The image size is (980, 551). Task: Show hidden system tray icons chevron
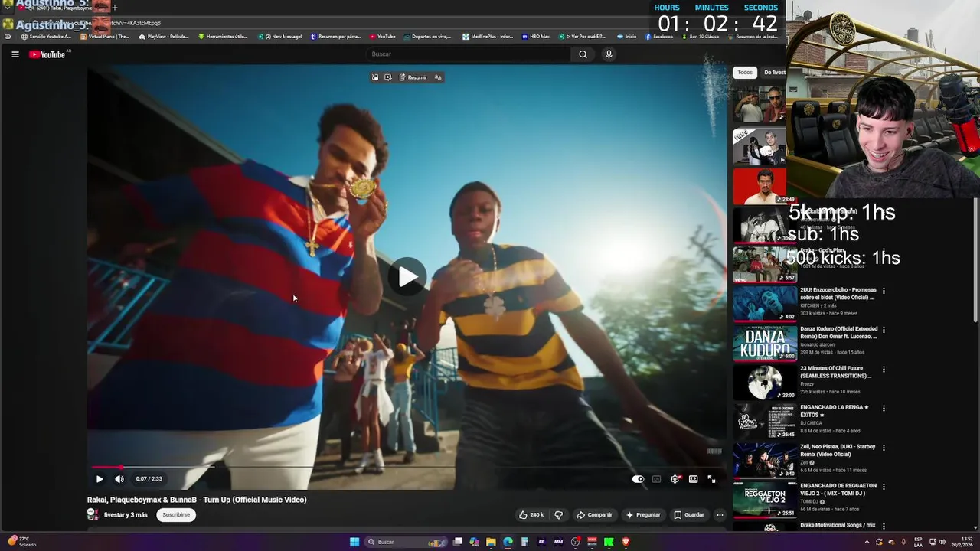coord(867,542)
